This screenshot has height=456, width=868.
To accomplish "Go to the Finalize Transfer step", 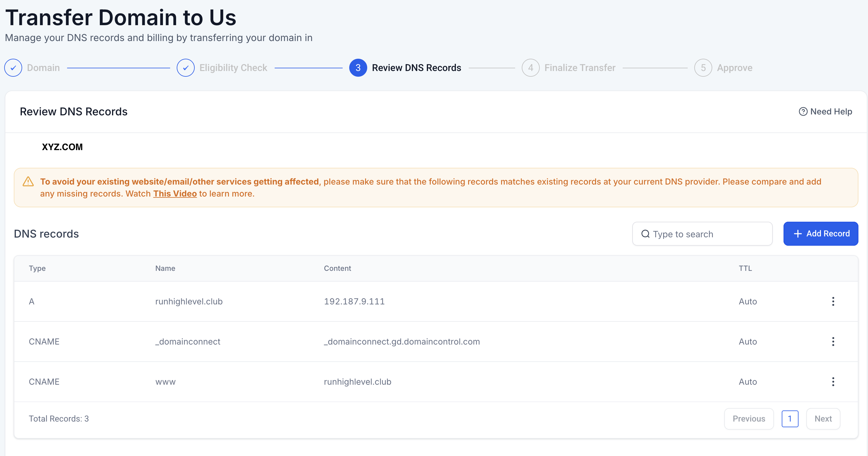I will pyautogui.click(x=580, y=68).
